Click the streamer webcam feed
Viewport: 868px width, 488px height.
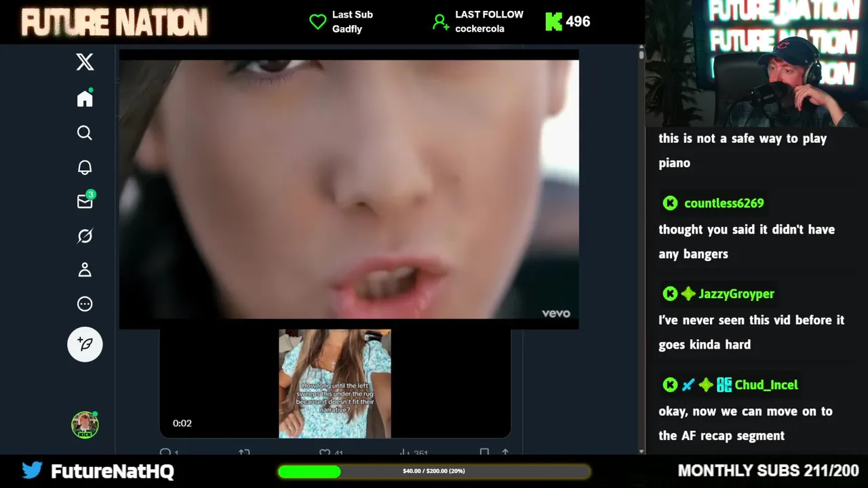click(x=757, y=63)
